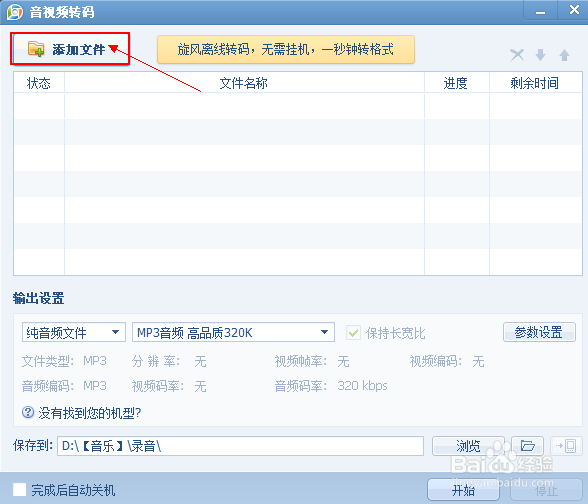This screenshot has height=504, width=588.
Task: Click the 参数设置 button
Action: point(539,332)
